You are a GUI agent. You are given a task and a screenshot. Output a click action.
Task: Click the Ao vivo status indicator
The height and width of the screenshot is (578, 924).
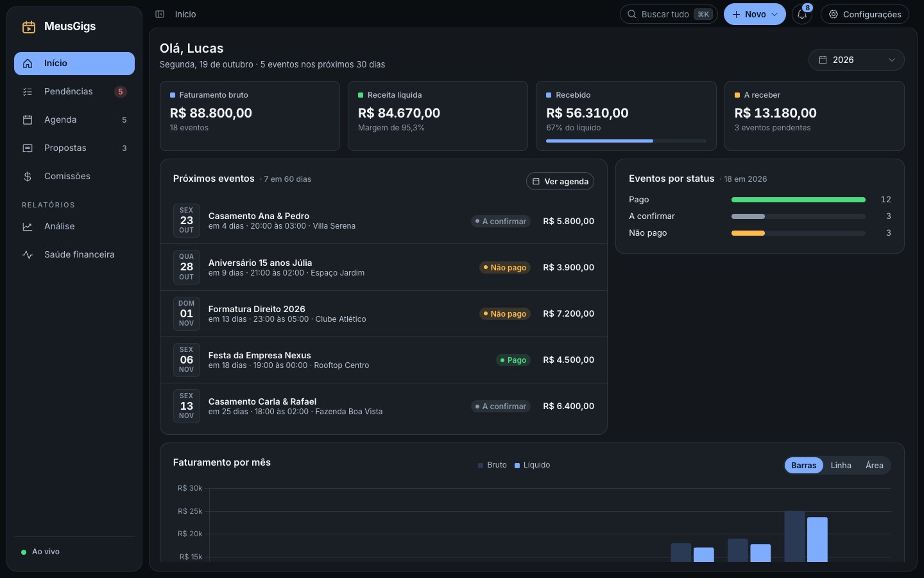tap(40, 552)
